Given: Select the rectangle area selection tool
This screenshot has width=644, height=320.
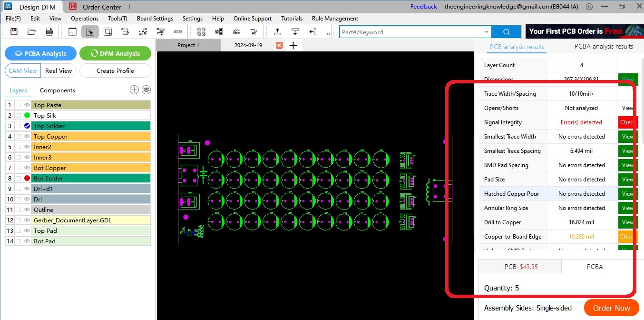Looking at the screenshot, I should click(x=108, y=32).
